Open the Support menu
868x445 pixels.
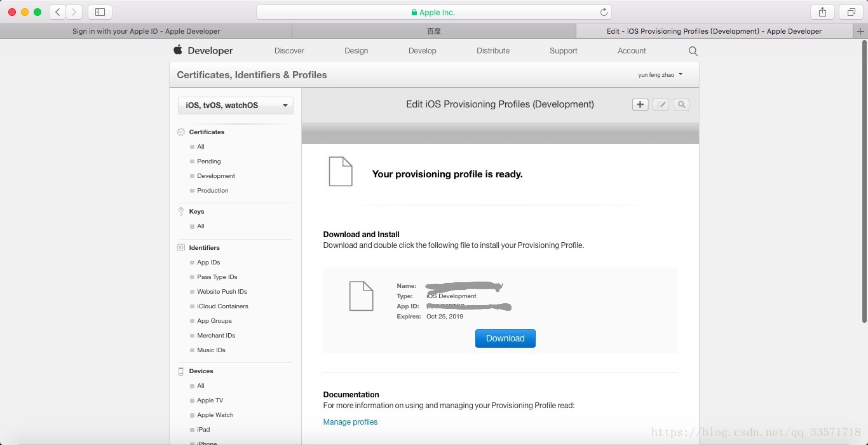tap(564, 51)
